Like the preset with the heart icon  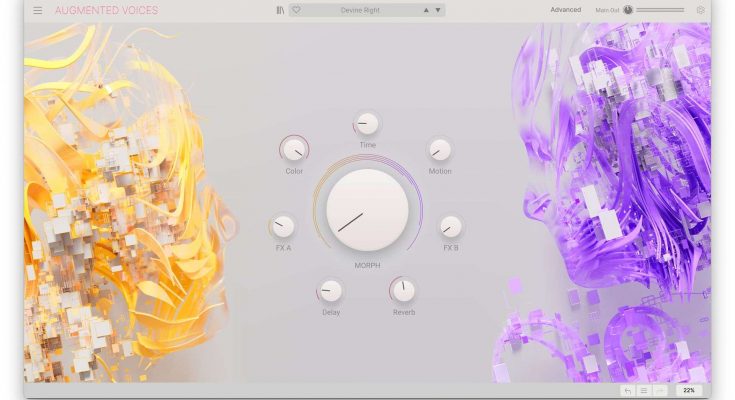point(296,11)
